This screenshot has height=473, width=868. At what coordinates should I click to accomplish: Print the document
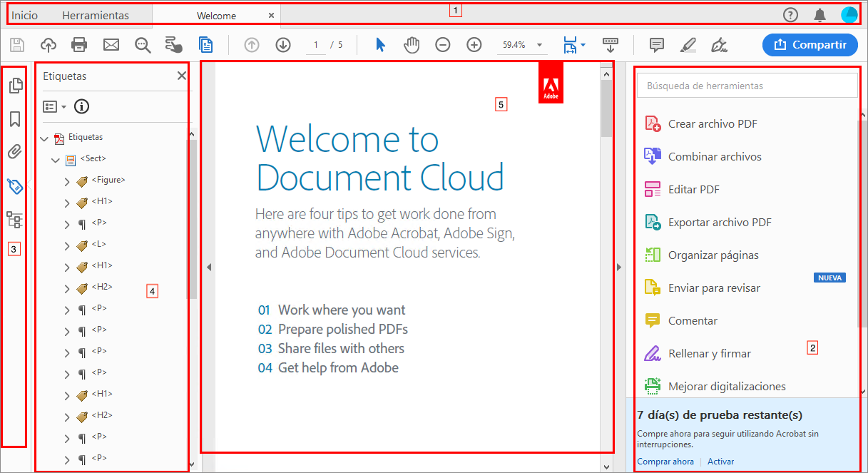point(78,45)
